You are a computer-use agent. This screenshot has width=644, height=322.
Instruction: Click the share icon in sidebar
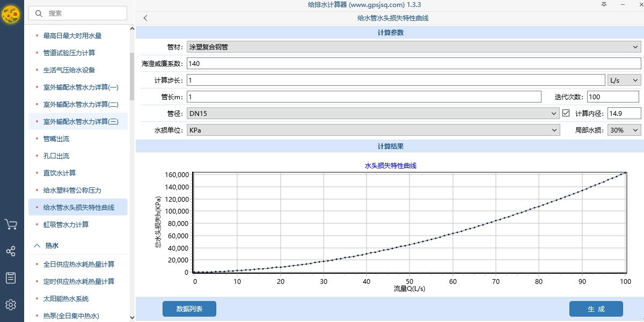(11, 251)
